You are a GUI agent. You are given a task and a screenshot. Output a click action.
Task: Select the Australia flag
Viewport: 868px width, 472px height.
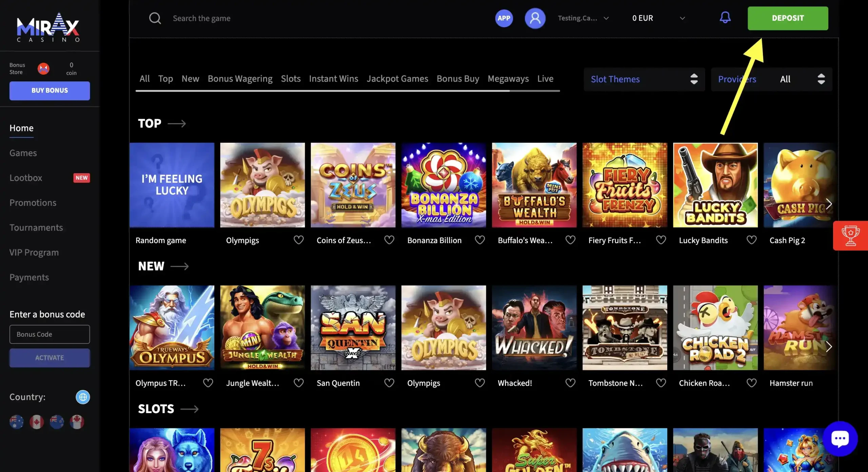pos(17,422)
